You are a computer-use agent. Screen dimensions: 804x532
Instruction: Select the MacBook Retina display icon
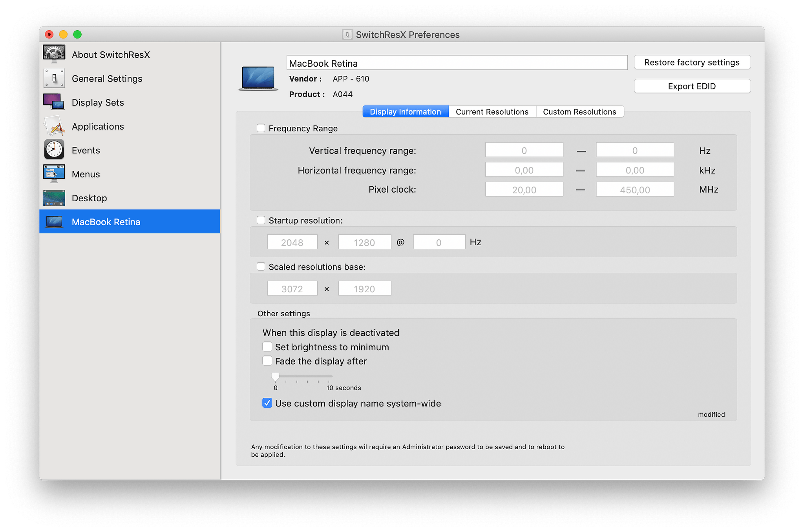[54, 221]
